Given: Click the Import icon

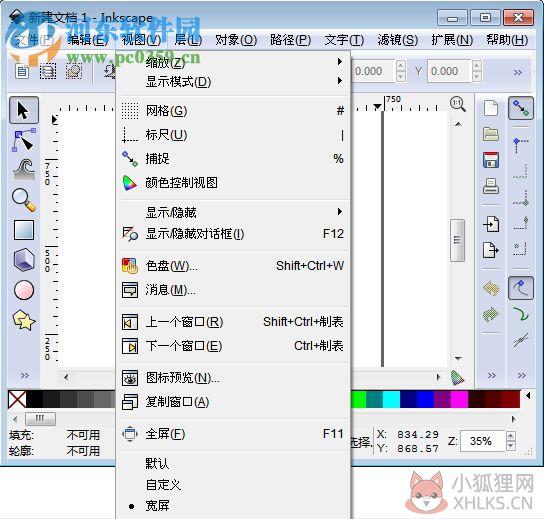Looking at the screenshot, I should click(491, 224).
